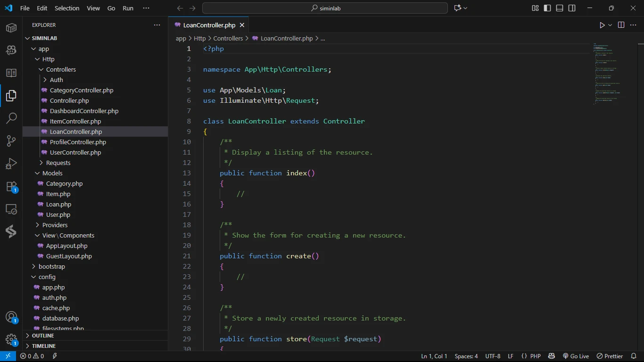Select the LoanController.php editor tab
Screen dimensions: 644x362
point(208,25)
